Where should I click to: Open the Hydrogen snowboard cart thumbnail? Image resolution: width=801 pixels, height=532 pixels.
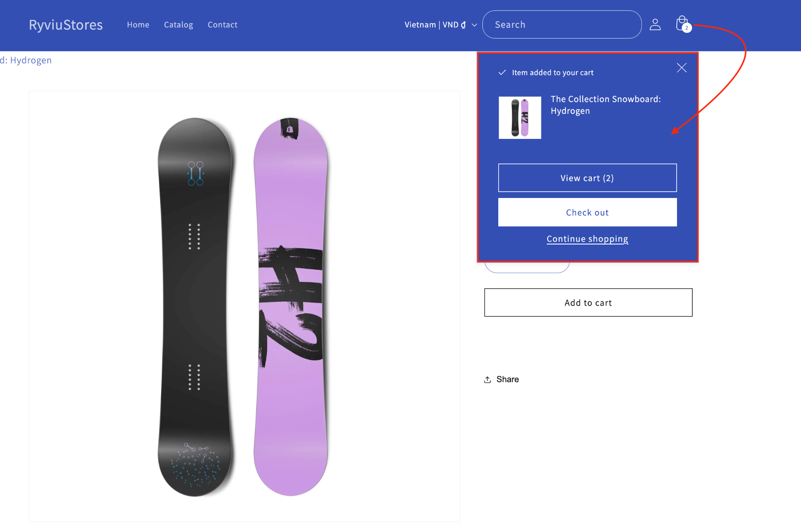point(520,118)
